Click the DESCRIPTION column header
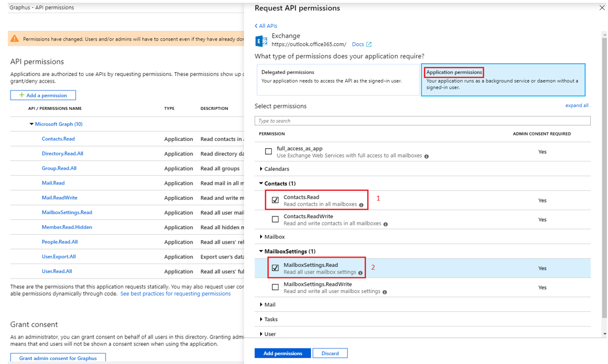The height and width of the screenshot is (364, 608). pyautogui.click(x=214, y=109)
